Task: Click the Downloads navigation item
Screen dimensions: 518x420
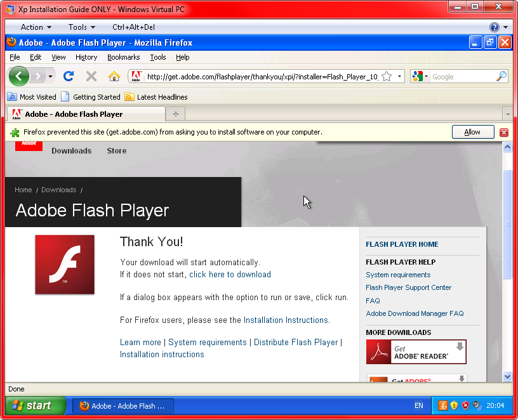Action: 71,150
